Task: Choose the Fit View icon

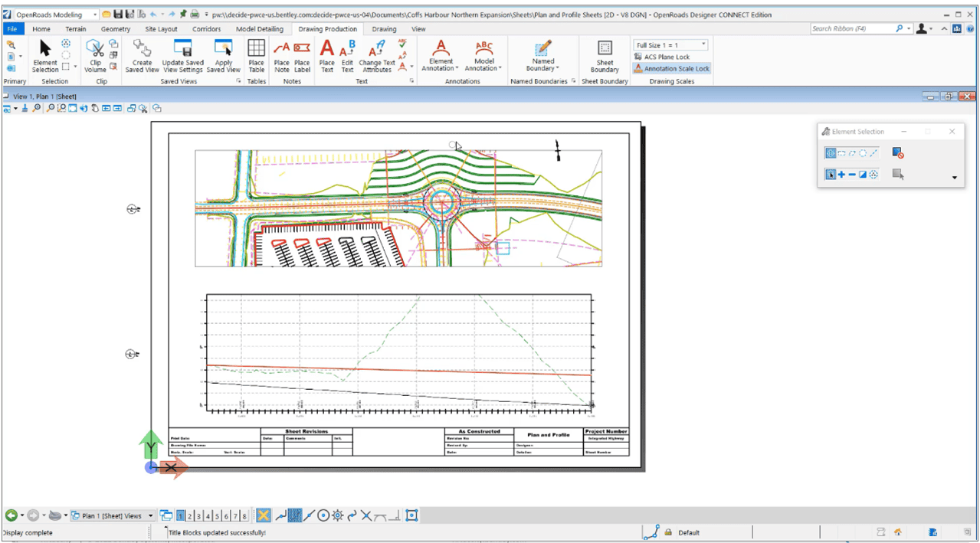Action: (x=71, y=108)
